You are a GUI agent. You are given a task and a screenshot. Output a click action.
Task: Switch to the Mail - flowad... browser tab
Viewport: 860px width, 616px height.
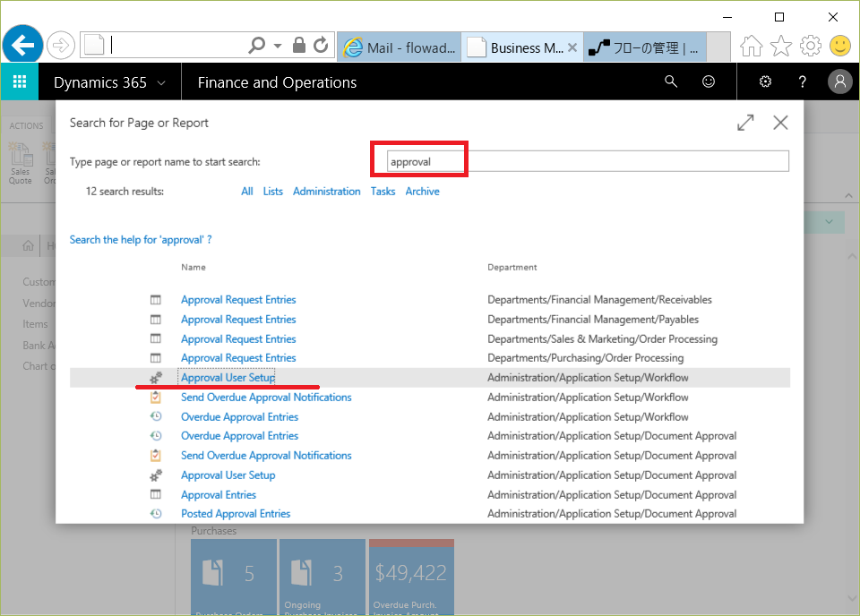click(400, 47)
